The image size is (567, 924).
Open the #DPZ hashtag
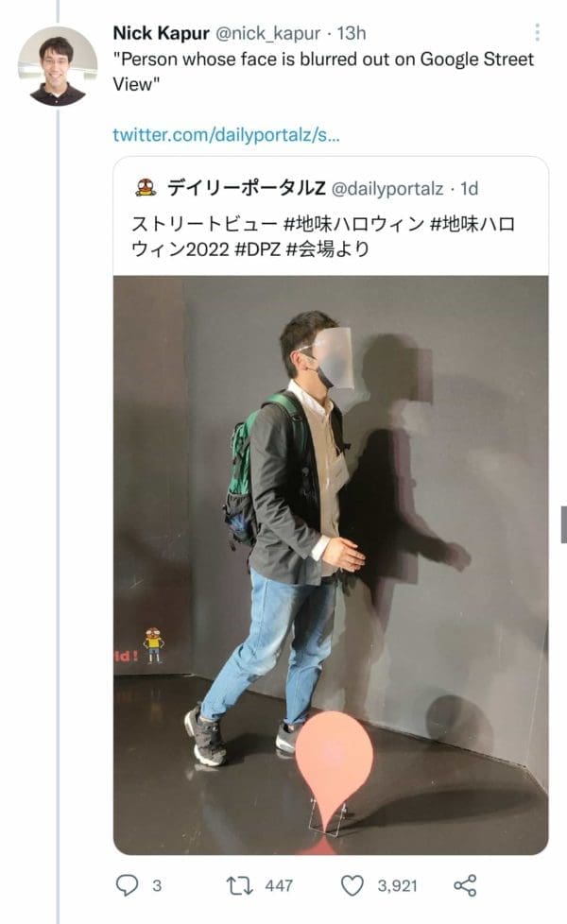point(257,249)
